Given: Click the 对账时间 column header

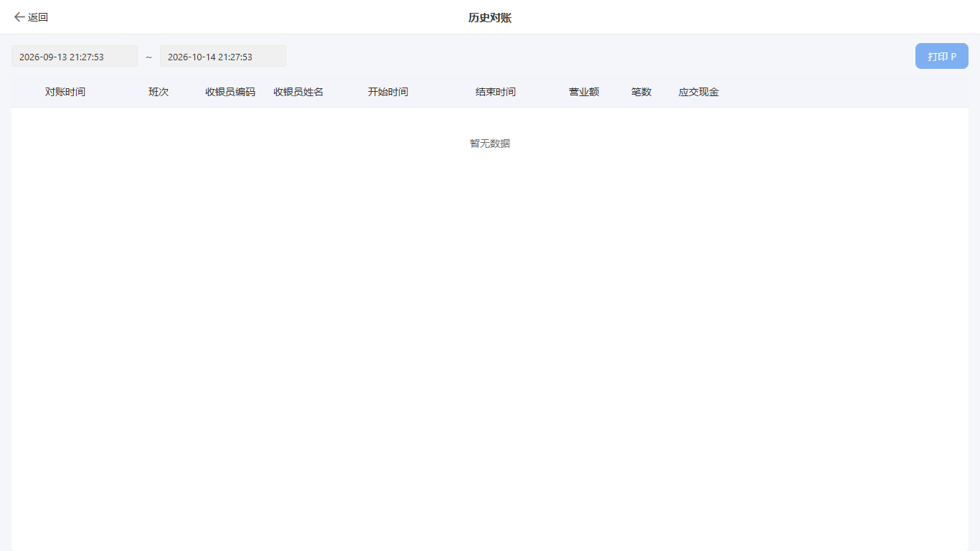Looking at the screenshot, I should [65, 92].
